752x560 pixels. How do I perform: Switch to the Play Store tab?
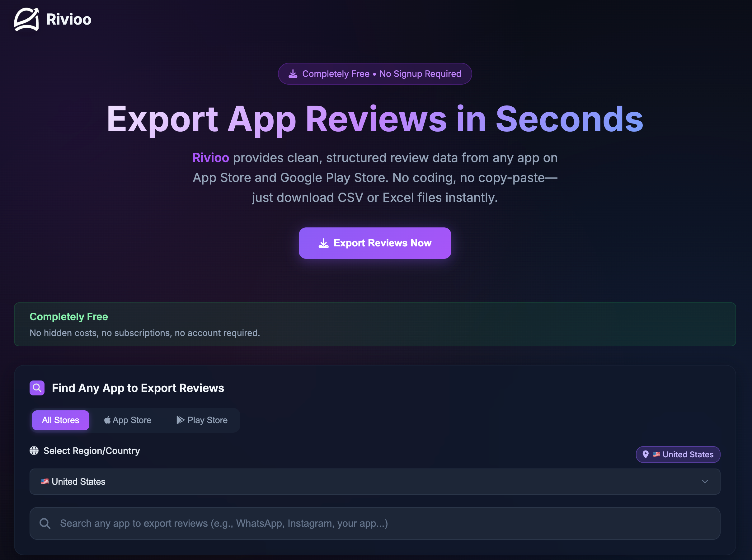[202, 420]
